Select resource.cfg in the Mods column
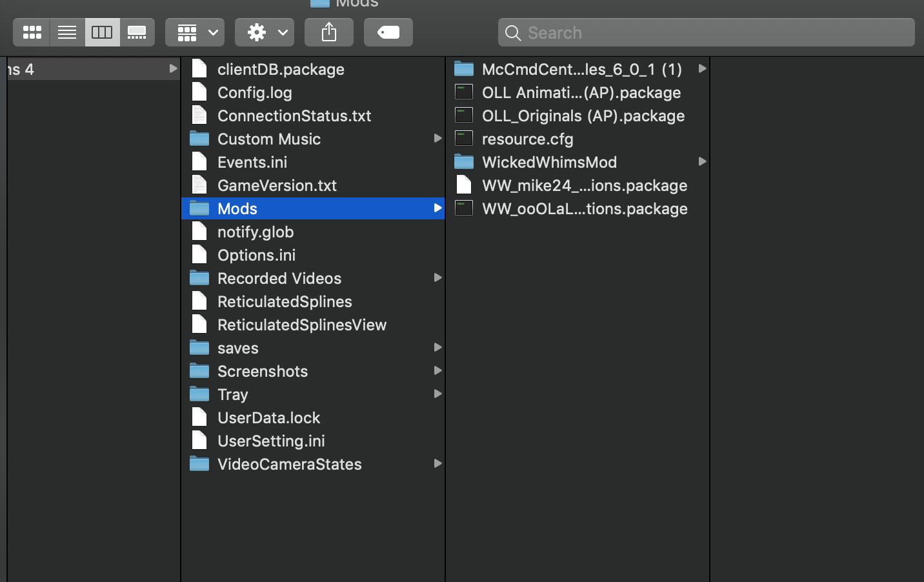Viewport: 924px width, 582px height. click(527, 139)
